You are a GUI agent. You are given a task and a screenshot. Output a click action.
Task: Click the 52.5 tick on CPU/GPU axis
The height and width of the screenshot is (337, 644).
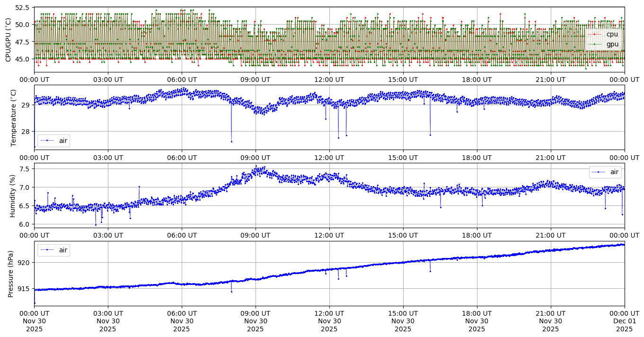point(22,8)
